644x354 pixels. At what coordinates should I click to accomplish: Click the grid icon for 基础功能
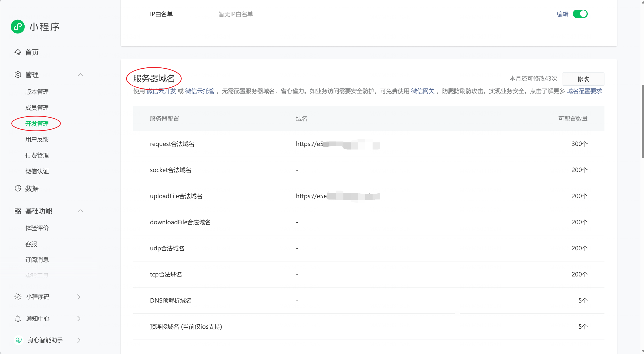coord(18,211)
